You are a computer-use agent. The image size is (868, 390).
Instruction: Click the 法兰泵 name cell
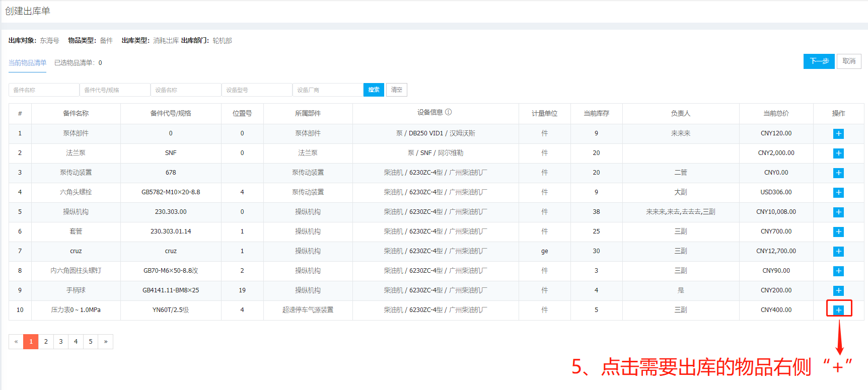click(x=76, y=153)
